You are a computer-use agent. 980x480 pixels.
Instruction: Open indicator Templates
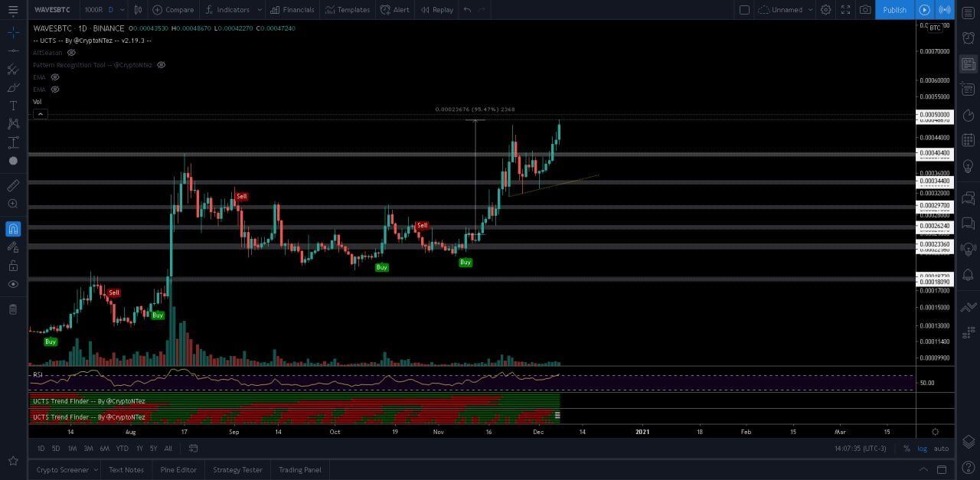click(348, 10)
